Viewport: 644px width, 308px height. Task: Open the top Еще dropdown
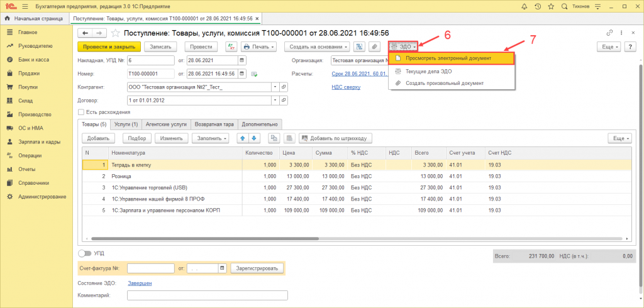(609, 47)
